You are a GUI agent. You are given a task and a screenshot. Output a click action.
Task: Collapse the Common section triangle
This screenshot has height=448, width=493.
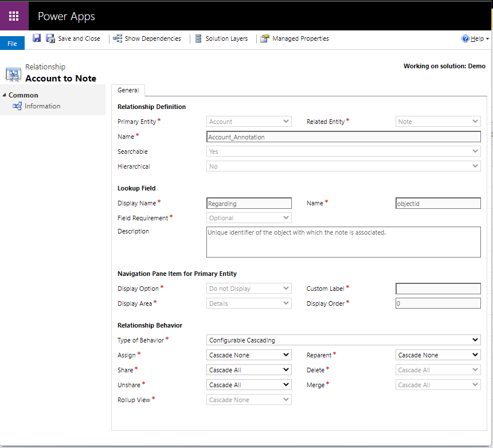pos(4,95)
